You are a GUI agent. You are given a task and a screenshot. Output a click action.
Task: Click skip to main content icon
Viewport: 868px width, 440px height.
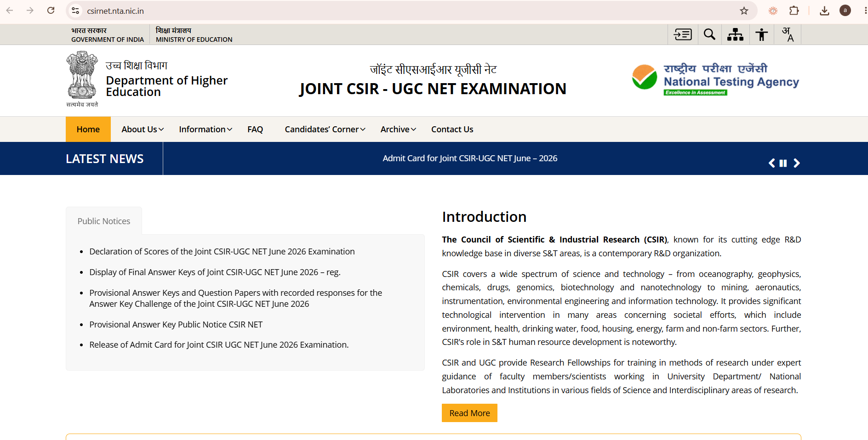point(683,34)
